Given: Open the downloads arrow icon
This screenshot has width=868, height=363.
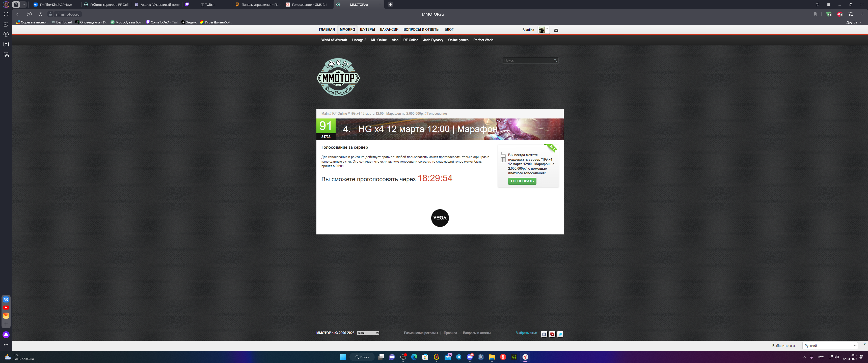Looking at the screenshot, I should 862,14.
